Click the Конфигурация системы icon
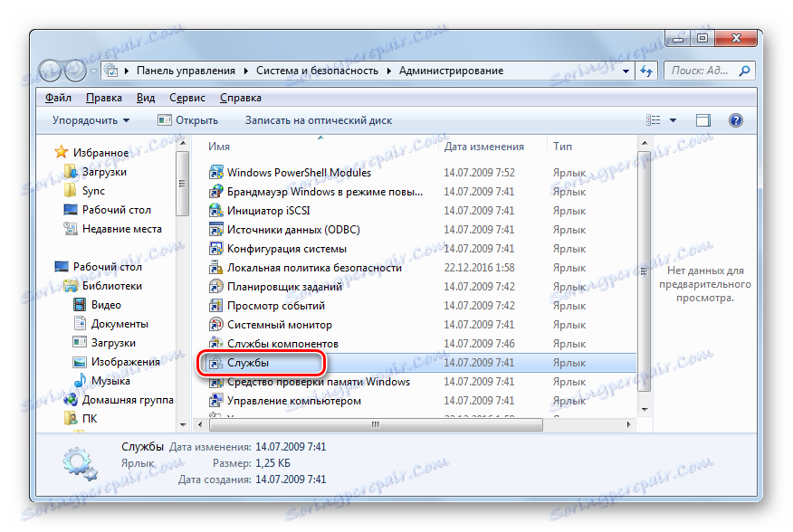 [216, 249]
